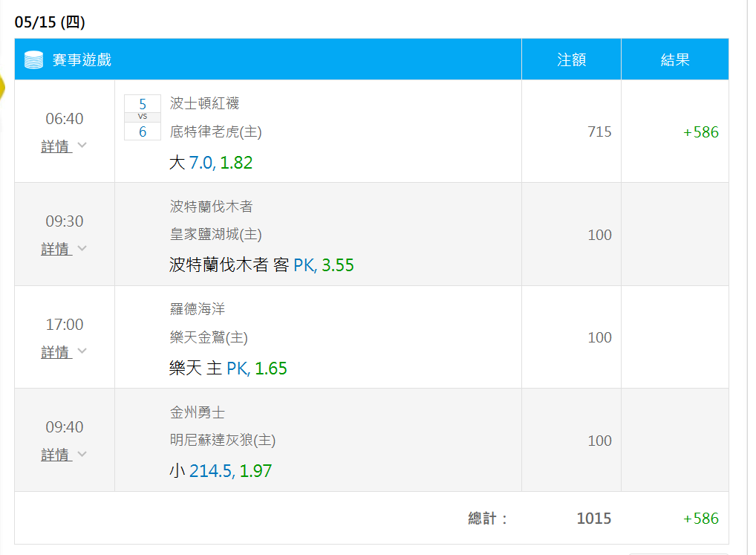Click the 注額 column header
Image resolution: width=756 pixels, height=555 pixels.
pyautogui.click(x=571, y=59)
